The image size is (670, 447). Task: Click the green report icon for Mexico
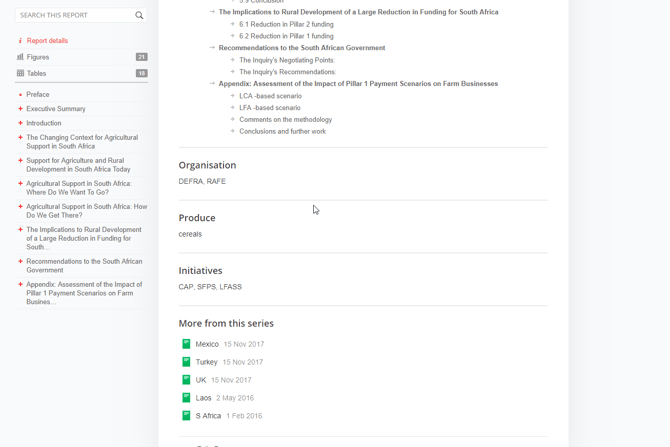coord(186,344)
